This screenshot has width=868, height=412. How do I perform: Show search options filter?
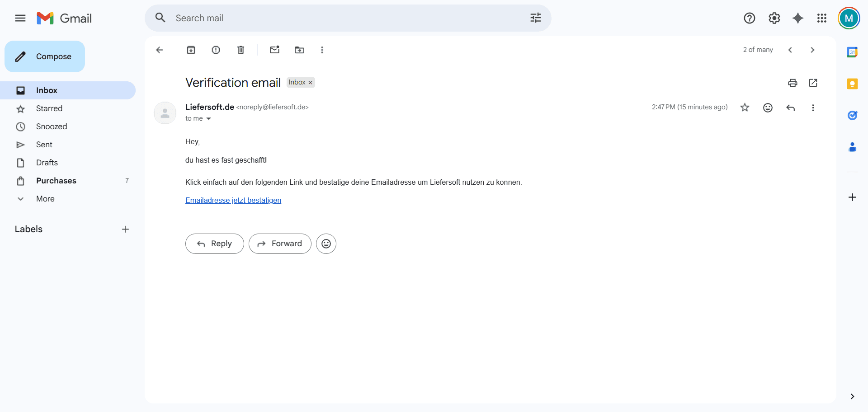click(536, 18)
